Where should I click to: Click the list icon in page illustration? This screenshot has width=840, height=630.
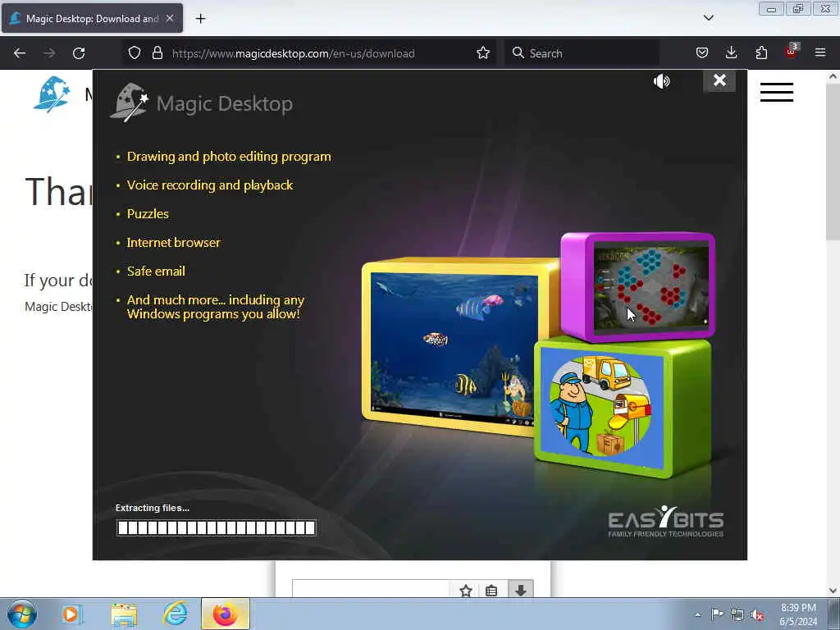pyautogui.click(x=491, y=591)
